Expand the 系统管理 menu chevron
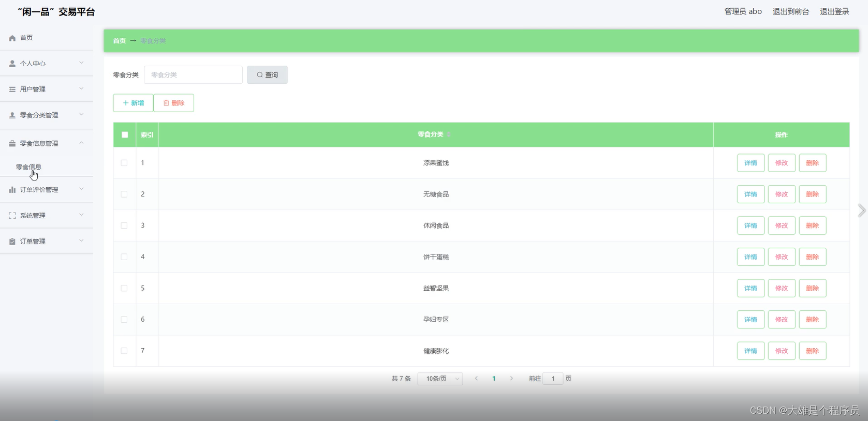Screen dimensions: 868x421 pyautogui.click(x=81, y=215)
